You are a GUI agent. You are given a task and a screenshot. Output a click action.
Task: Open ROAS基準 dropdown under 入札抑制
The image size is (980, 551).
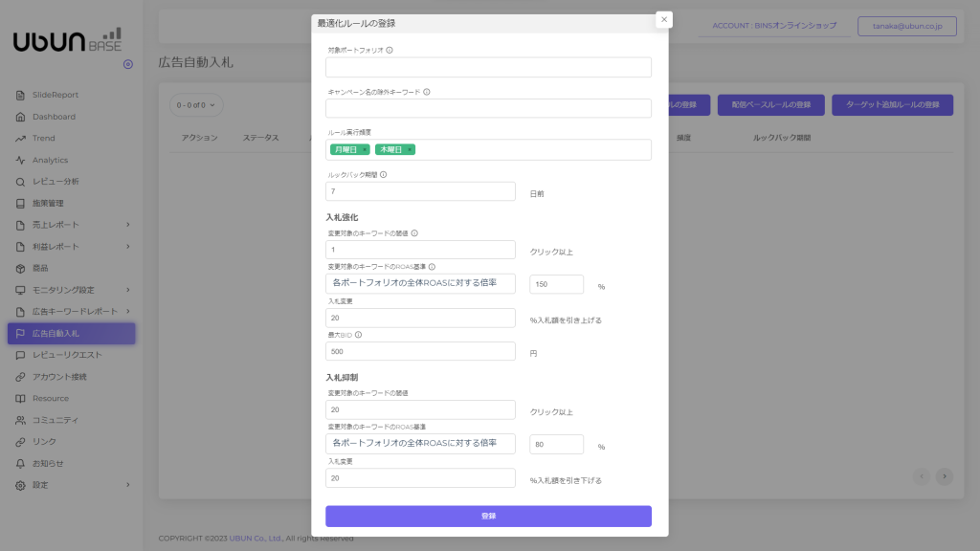pos(420,444)
